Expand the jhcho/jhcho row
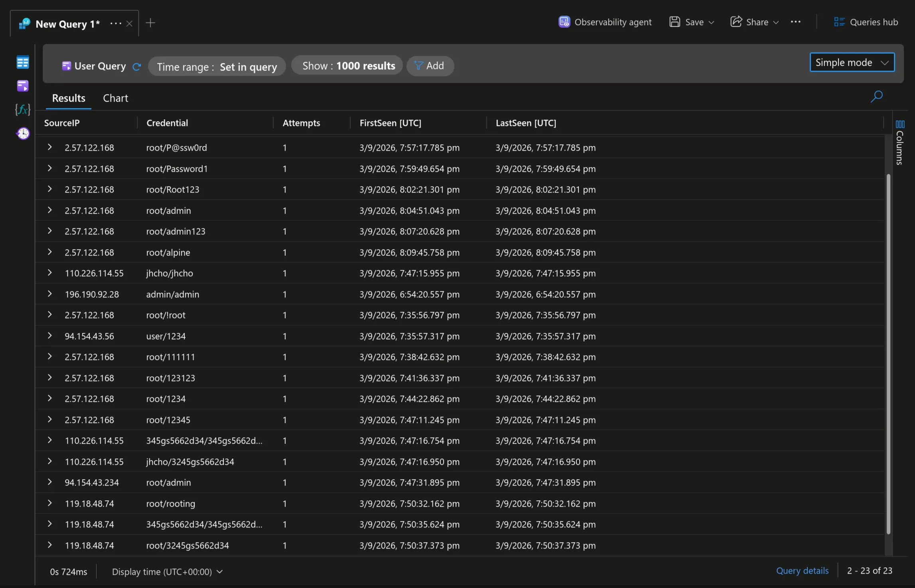This screenshot has width=915, height=588. (x=49, y=273)
